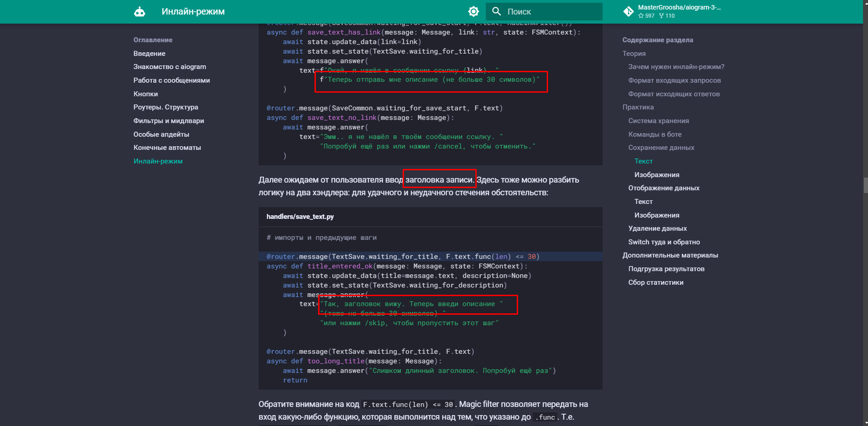Jump to Удаление данных section
The height and width of the screenshot is (426, 868).
(x=657, y=228)
